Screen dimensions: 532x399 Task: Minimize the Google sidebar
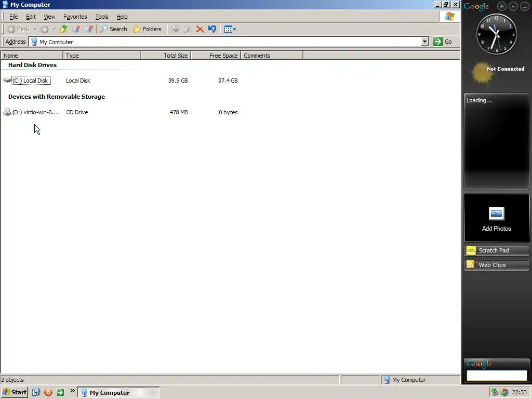525,6
